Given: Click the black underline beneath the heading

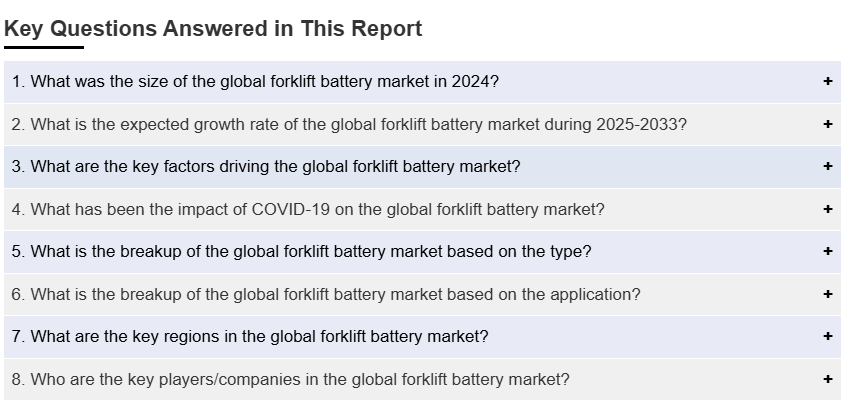Looking at the screenshot, I should (x=44, y=47).
